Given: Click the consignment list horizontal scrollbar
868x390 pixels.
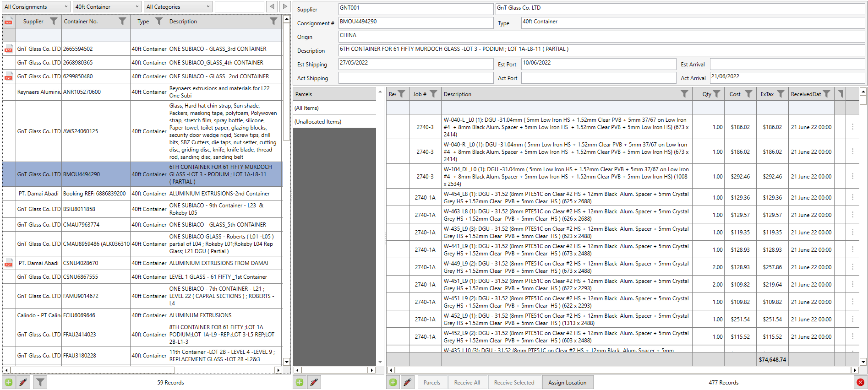Looking at the screenshot, I should click(142, 370).
